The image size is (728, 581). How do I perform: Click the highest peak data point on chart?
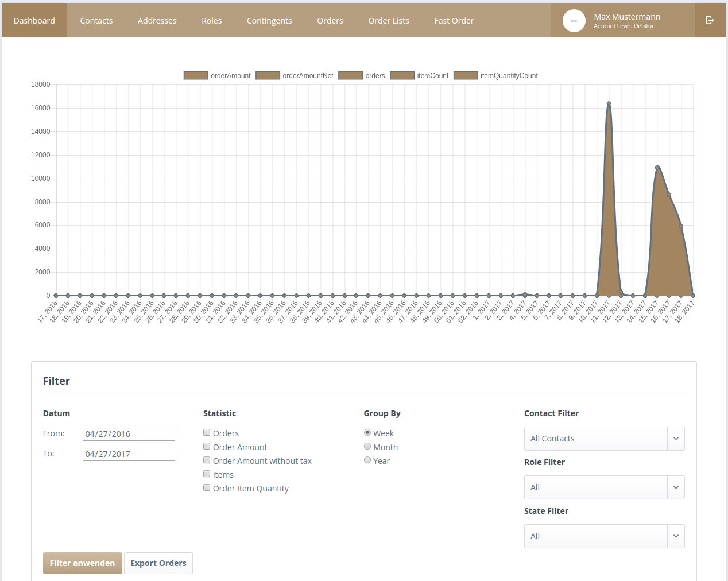[x=609, y=103]
